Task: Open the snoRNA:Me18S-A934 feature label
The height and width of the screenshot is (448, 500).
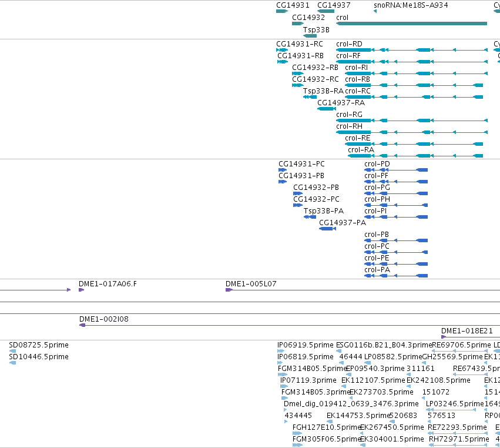Action: point(411,5)
